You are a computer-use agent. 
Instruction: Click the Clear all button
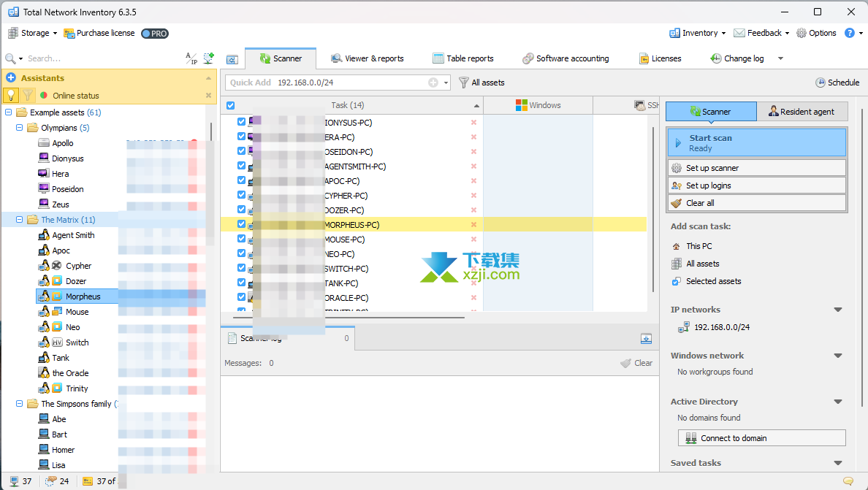tap(757, 203)
